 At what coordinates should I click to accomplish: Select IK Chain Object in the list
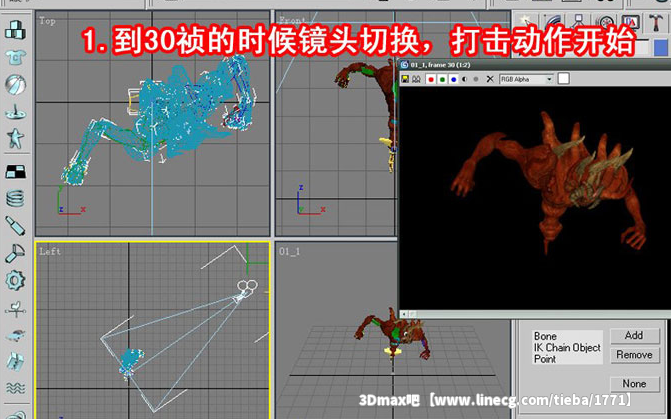(567, 348)
